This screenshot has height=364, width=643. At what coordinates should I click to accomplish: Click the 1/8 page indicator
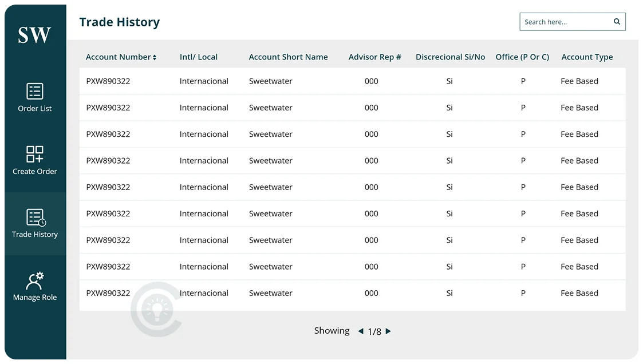(374, 331)
